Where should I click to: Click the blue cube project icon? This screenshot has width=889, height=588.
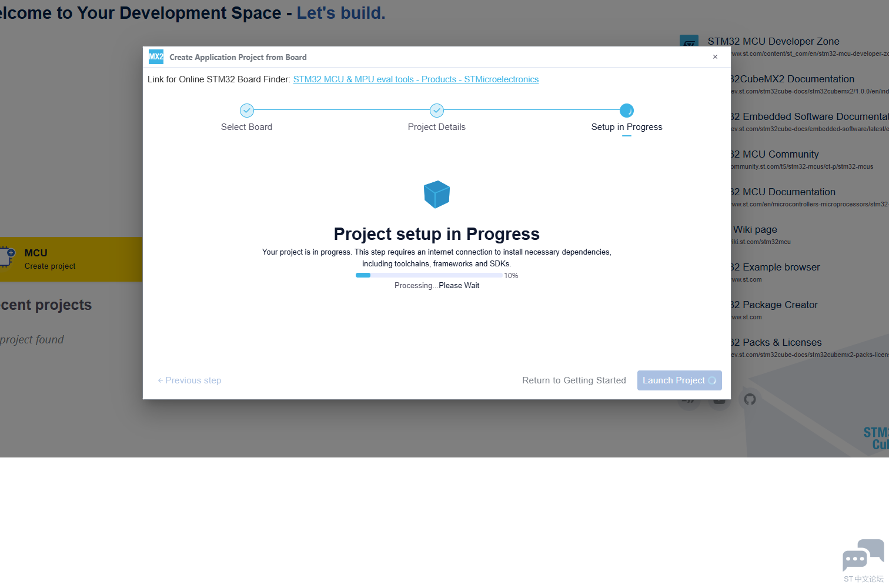click(437, 195)
